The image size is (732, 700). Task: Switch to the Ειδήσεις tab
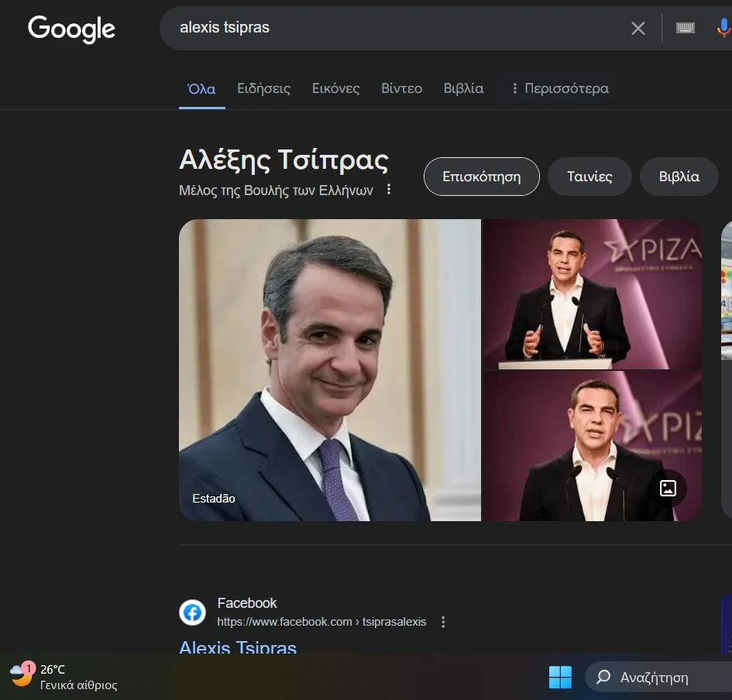[x=264, y=88]
